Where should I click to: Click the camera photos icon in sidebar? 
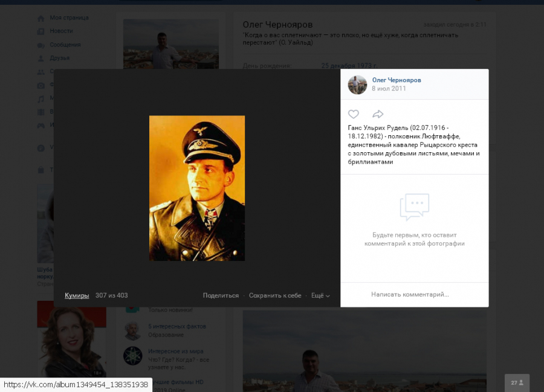[41, 85]
